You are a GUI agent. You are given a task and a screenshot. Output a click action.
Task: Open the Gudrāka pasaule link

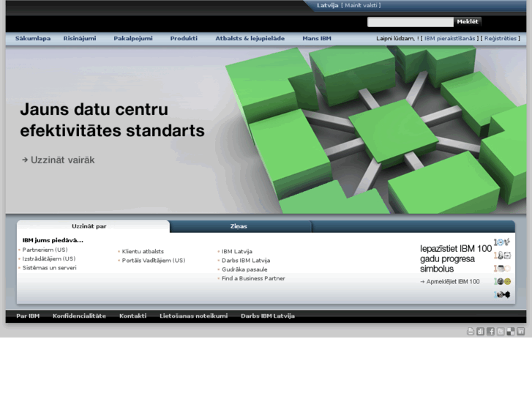(x=244, y=269)
